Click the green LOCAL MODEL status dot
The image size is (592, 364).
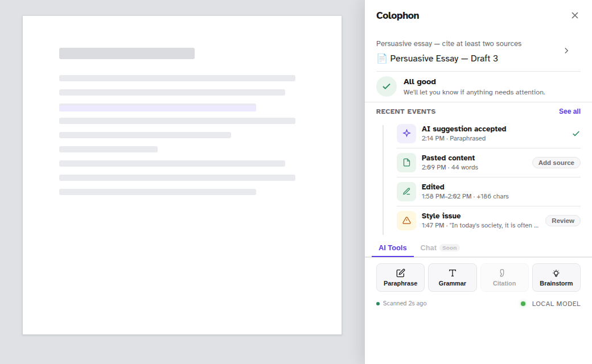pyautogui.click(x=523, y=304)
